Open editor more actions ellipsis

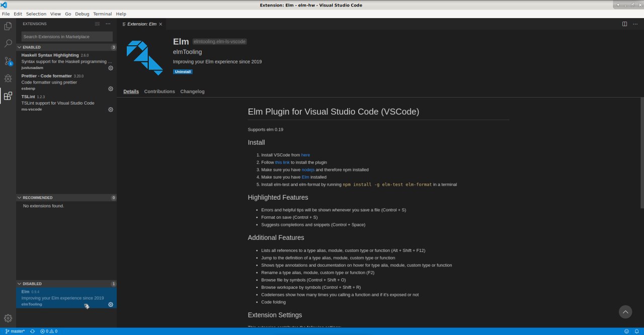(634, 24)
